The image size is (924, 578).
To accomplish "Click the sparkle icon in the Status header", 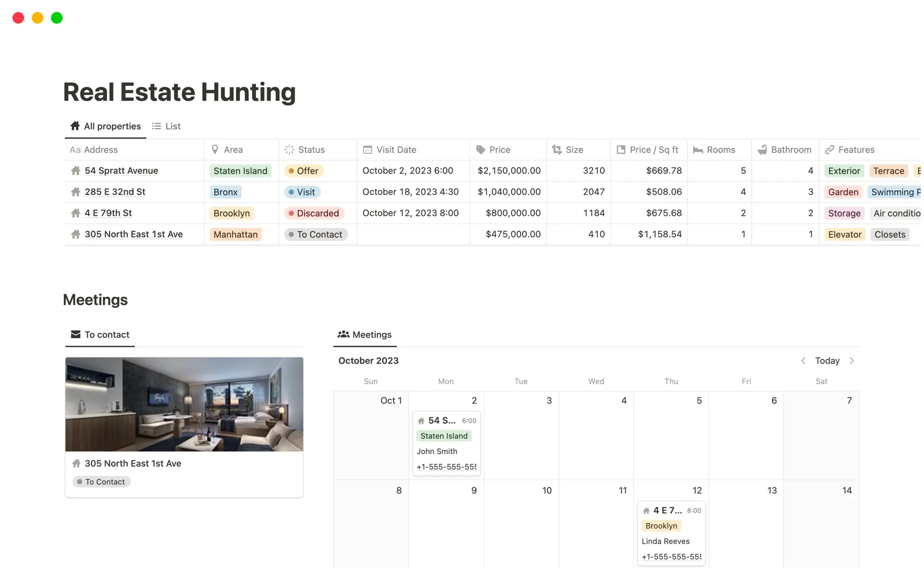I will point(289,150).
